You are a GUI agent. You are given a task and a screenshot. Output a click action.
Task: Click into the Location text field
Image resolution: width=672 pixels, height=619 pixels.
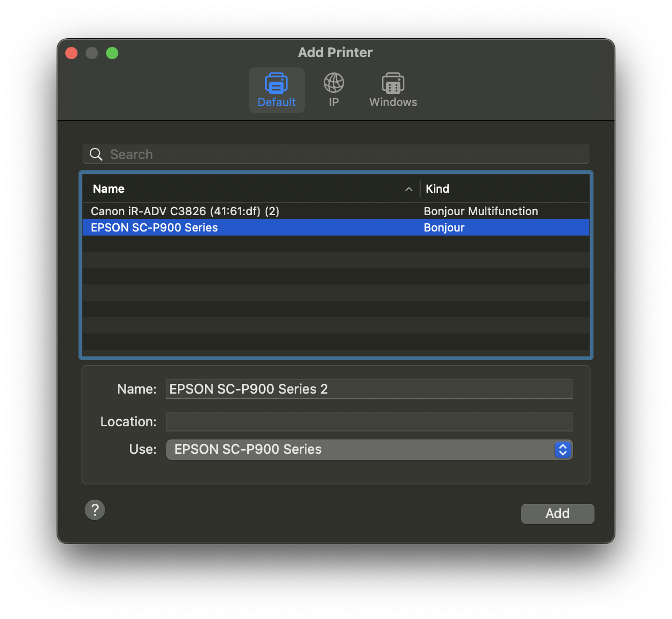(369, 422)
